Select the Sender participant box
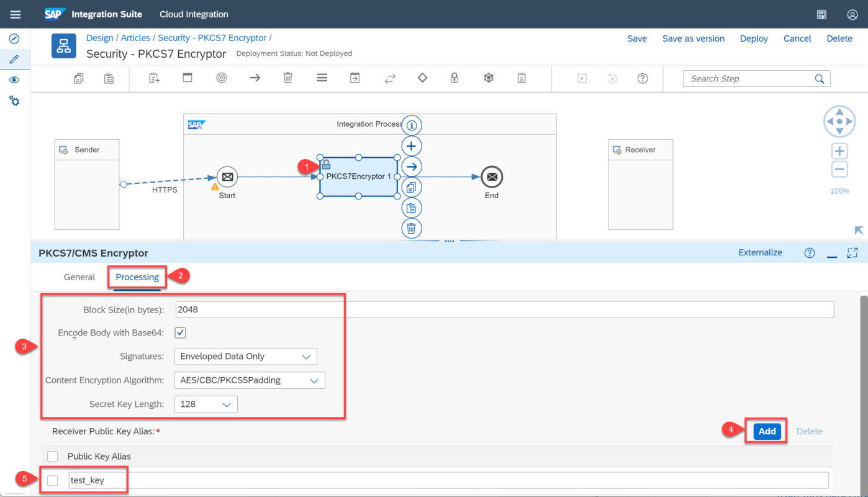 tap(87, 185)
